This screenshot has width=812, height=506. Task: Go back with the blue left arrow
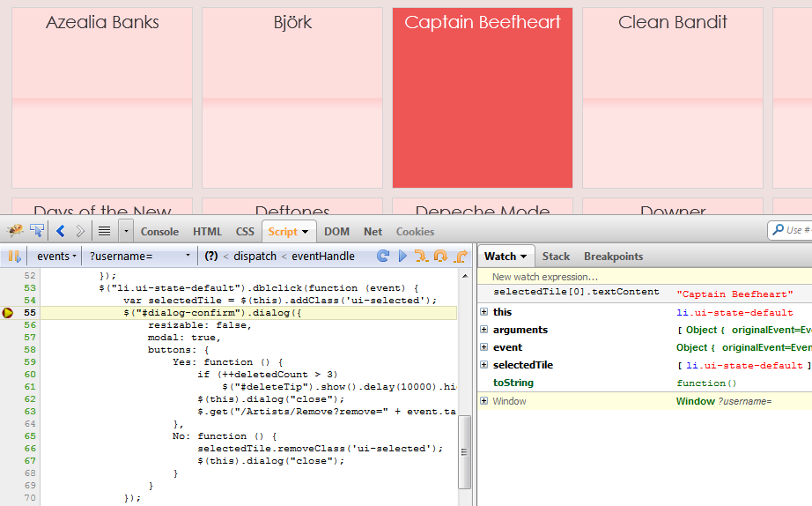(x=61, y=231)
